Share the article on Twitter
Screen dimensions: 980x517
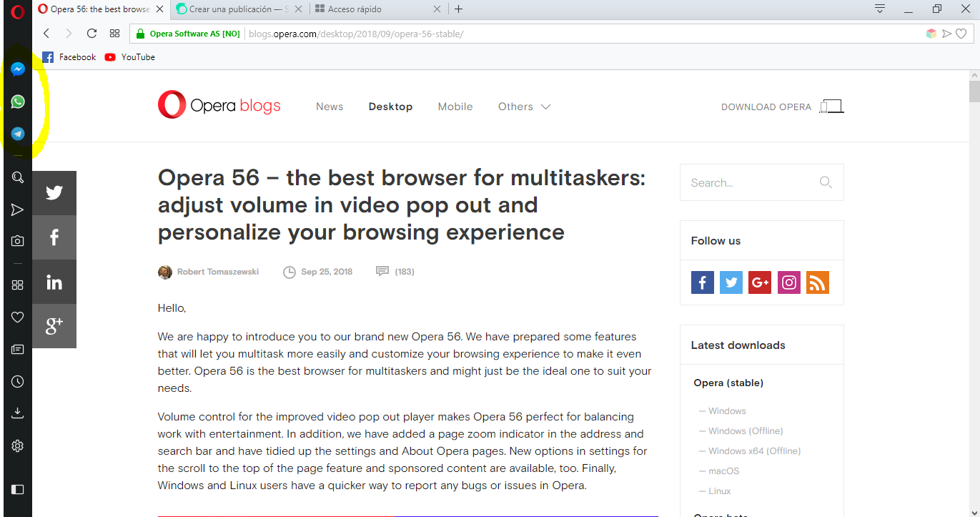tap(54, 192)
